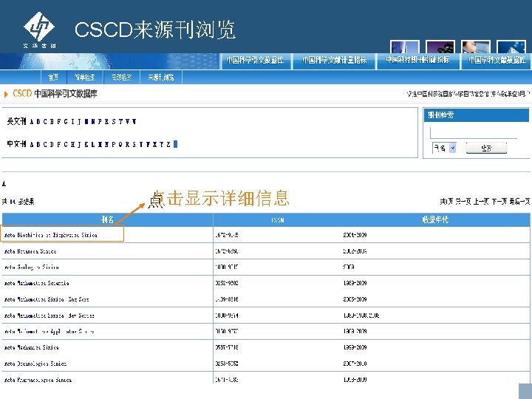Open 高级检索 in the navigation bar
Image resolution: width=532 pixels, height=399 pixels.
(x=121, y=77)
